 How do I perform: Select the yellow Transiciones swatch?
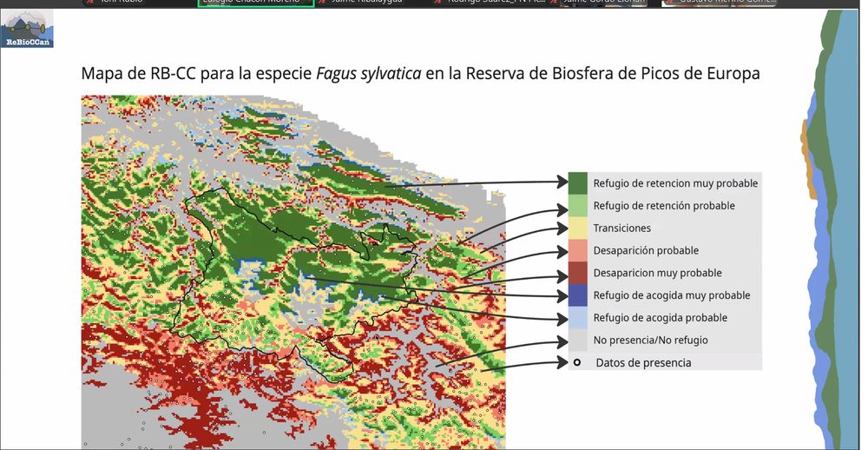577,228
